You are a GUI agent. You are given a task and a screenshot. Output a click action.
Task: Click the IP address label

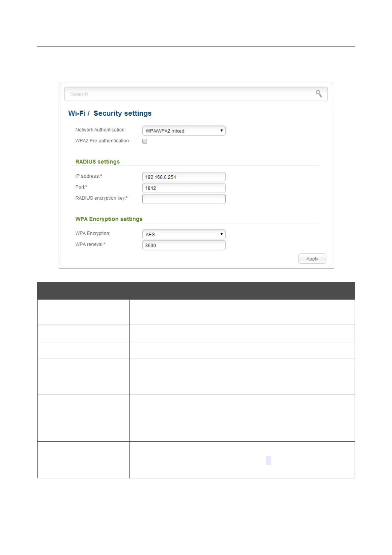coord(89,176)
